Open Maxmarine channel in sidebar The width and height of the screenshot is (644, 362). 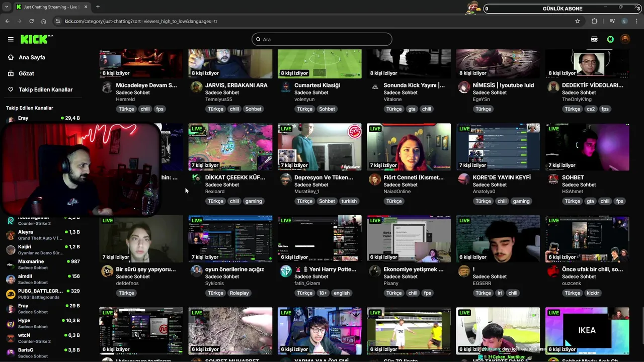coord(43,264)
